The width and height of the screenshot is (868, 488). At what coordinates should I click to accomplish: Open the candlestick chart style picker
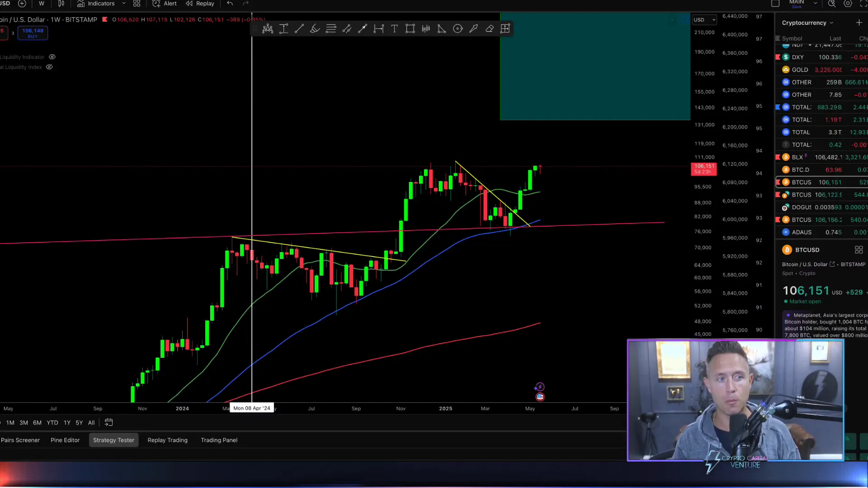point(61,4)
